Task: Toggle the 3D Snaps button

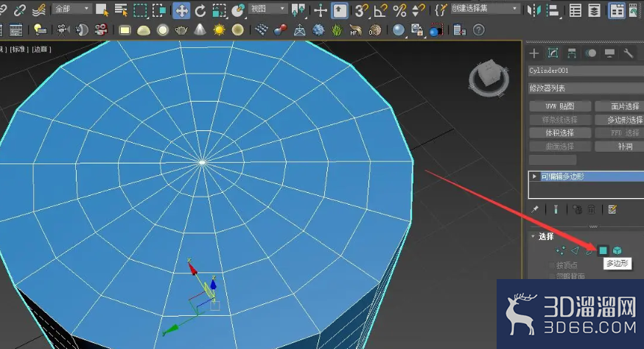Action: click(361, 10)
